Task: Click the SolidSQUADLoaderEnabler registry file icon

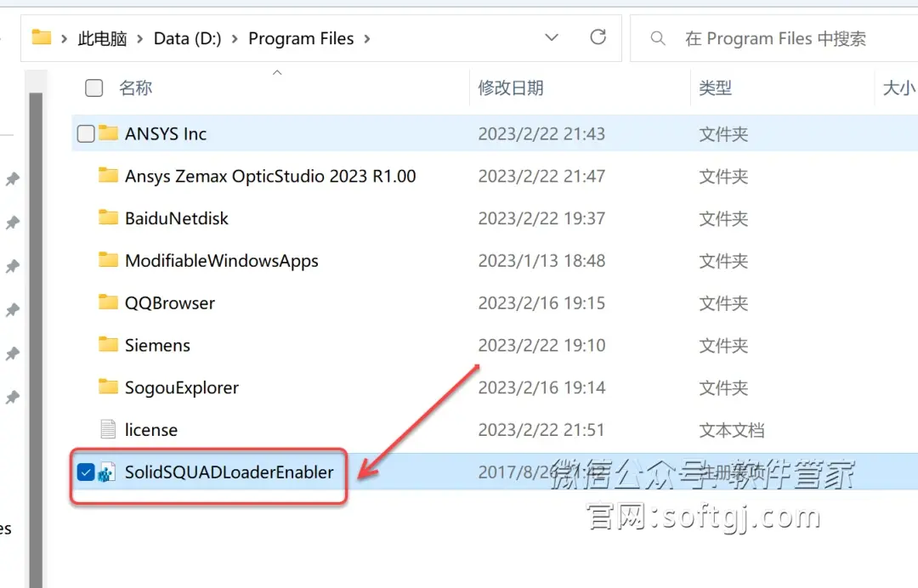Action: tap(106, 472)
